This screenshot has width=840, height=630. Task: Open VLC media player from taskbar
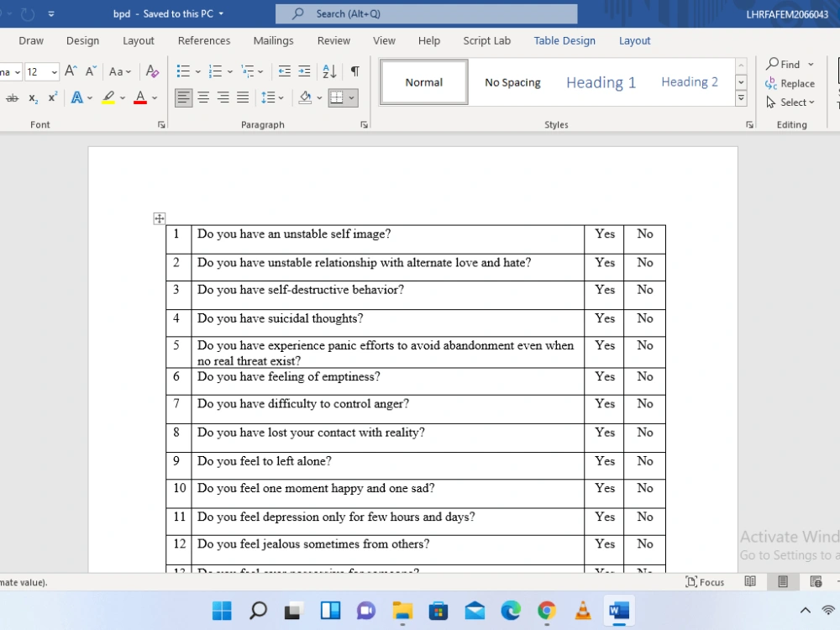(x=583, y=610)
